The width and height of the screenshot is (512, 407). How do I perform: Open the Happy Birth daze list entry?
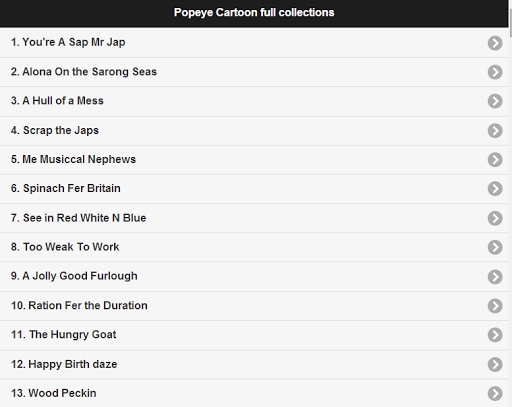pyautogui.click(x=254, y=364)
